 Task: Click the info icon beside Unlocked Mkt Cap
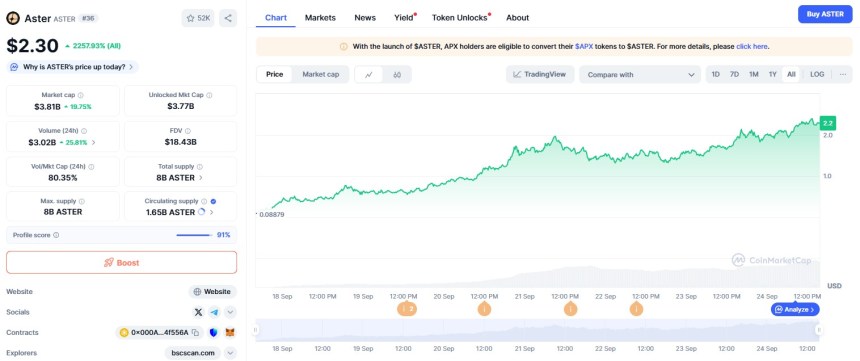tap(209, 95)
